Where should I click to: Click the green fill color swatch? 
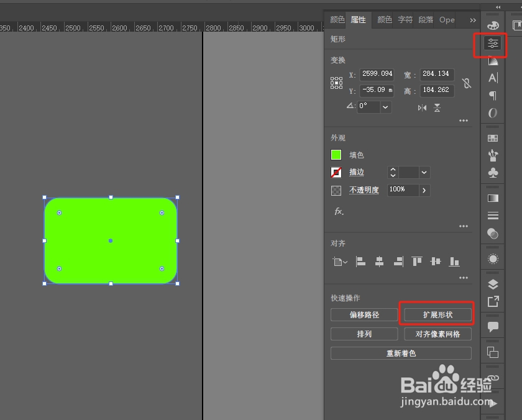click(336, 155)
